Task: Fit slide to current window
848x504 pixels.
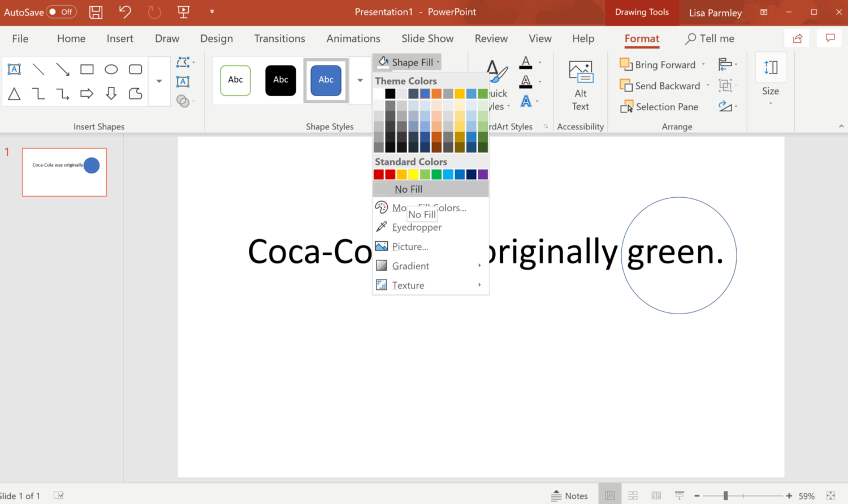Action: [x=830, y=496]
